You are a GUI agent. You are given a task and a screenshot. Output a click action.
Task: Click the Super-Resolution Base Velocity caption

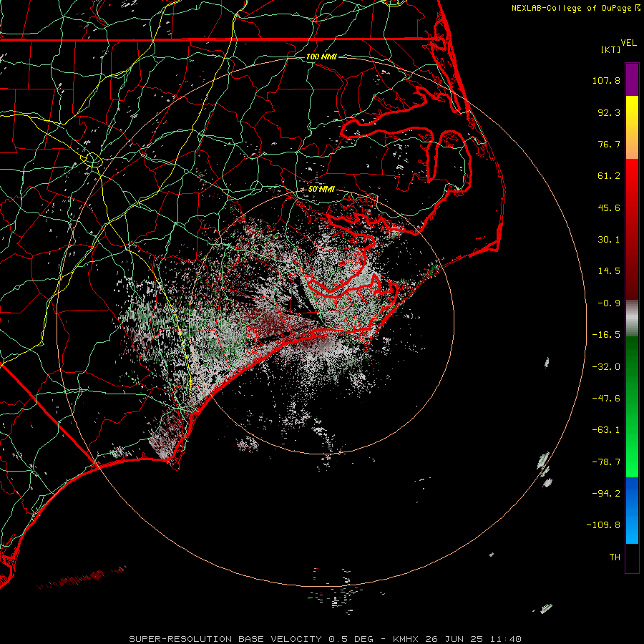326,639
